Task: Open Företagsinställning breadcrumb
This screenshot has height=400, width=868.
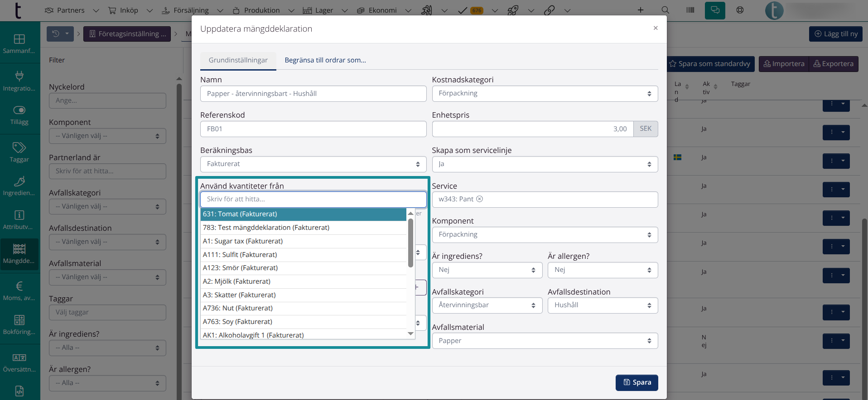Action: point(127,34)
